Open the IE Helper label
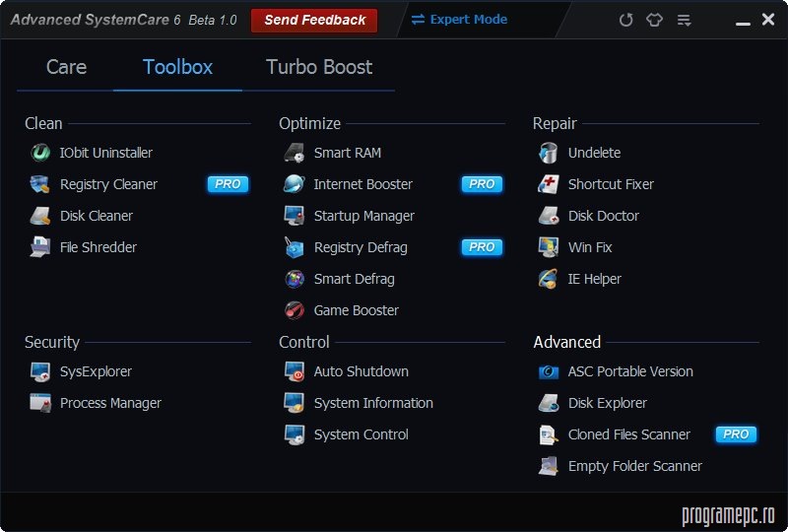 tap(595, 279)
